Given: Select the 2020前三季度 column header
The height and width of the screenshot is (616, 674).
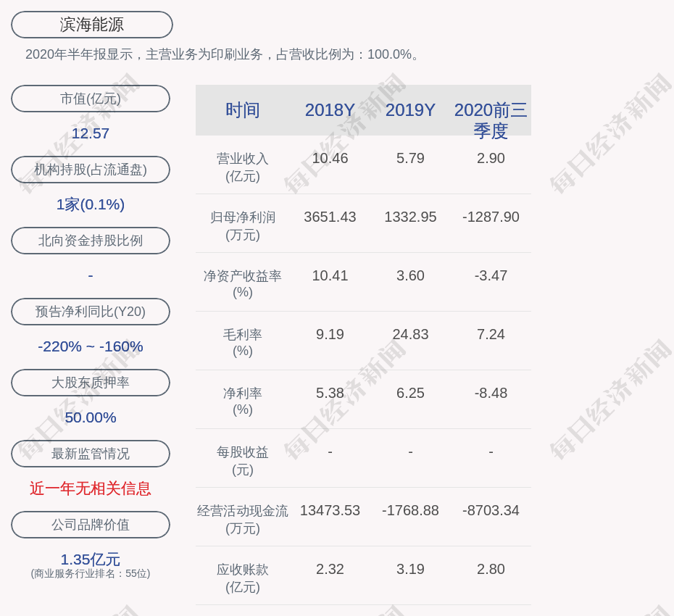Looking at the screenshot, I should click(x=491, y=120).
